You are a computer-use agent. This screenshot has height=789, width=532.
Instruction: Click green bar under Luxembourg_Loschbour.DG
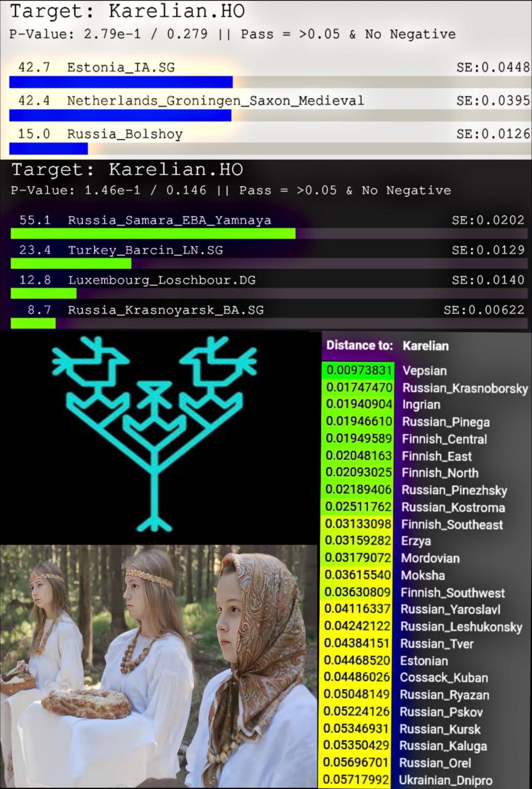click(43, 293)
